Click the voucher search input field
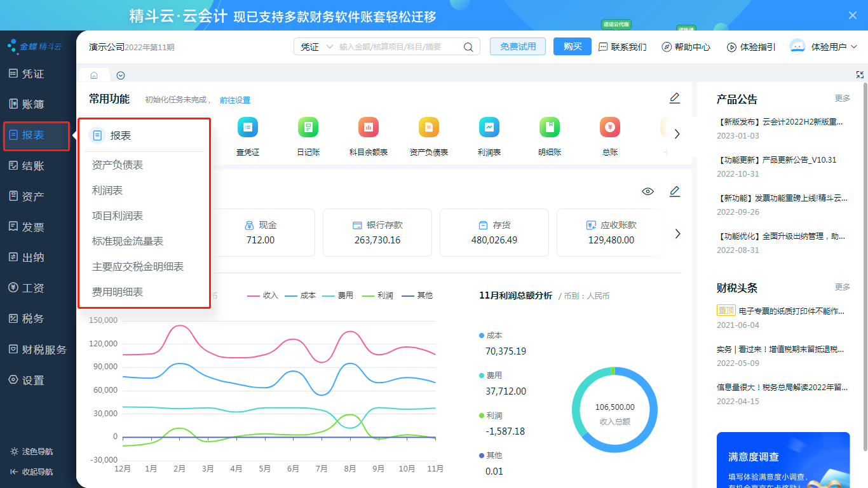 (398, 47)
